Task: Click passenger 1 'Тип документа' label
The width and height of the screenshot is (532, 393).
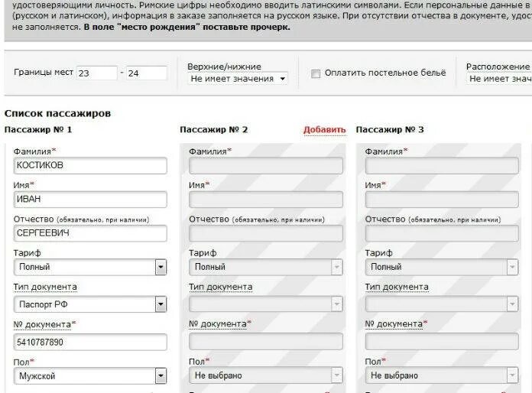Action: [45, 287]
